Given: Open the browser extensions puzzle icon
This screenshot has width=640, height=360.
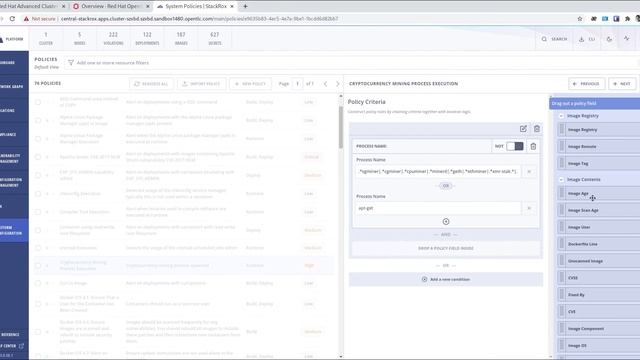Looking at the screenshot, I should pyautogui.click(x=627, y=19).
